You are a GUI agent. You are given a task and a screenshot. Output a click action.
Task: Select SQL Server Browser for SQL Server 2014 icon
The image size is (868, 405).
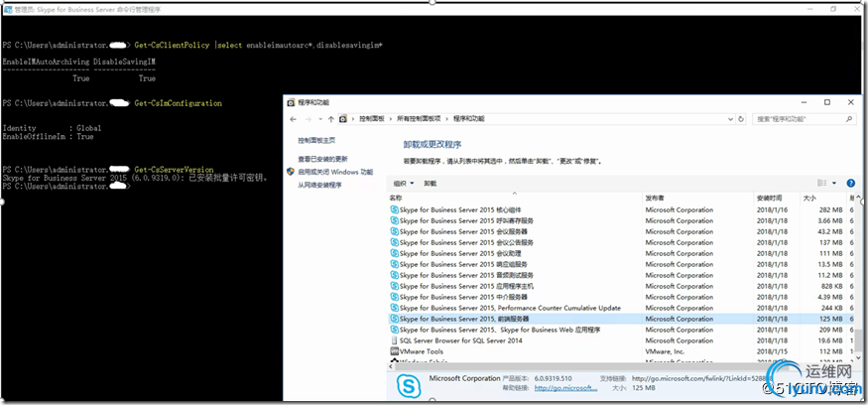(x=394, y=340)
